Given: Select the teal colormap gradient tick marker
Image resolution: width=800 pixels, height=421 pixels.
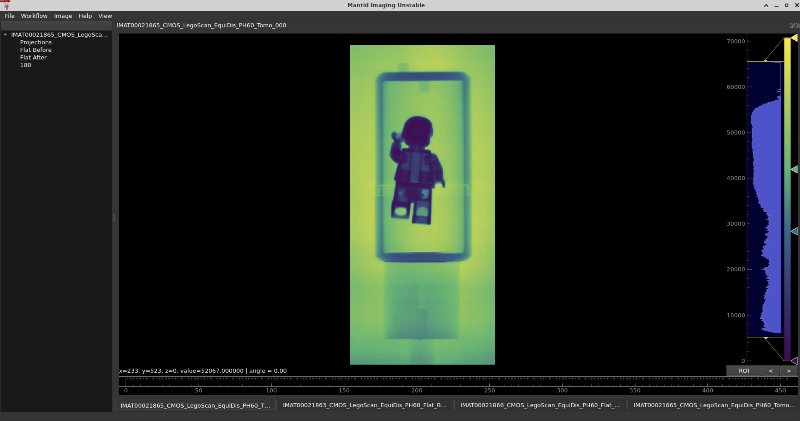Looking at the screenshot, I should (794, 231).
